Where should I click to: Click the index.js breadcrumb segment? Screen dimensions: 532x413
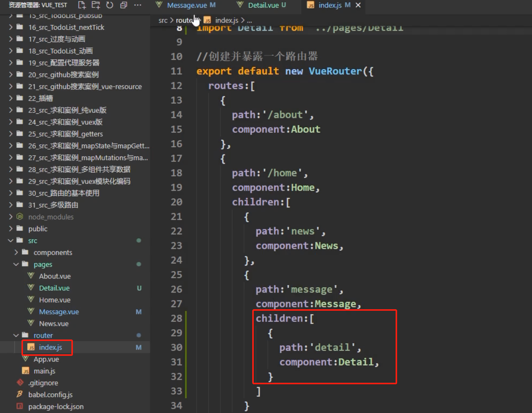(x=227, y=20)
